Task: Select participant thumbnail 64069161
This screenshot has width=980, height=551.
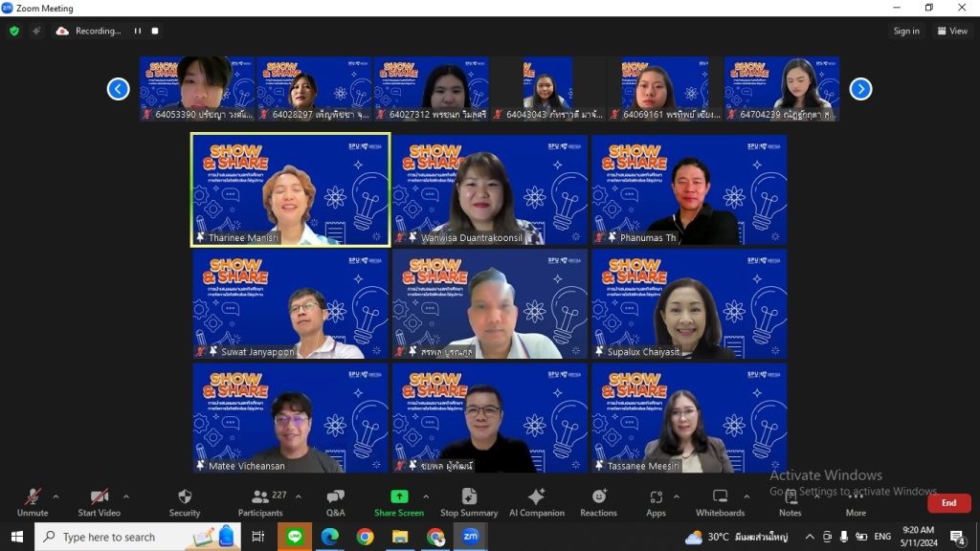Action: coord(665,89)
